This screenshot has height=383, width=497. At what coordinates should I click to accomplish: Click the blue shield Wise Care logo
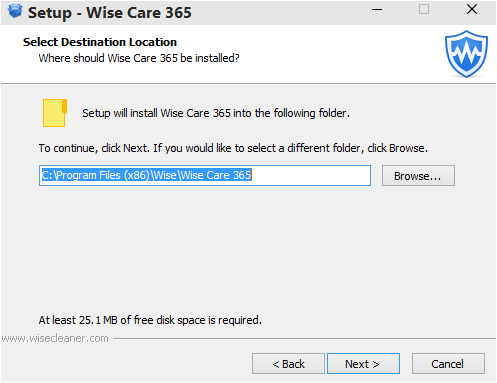[466, 54]
